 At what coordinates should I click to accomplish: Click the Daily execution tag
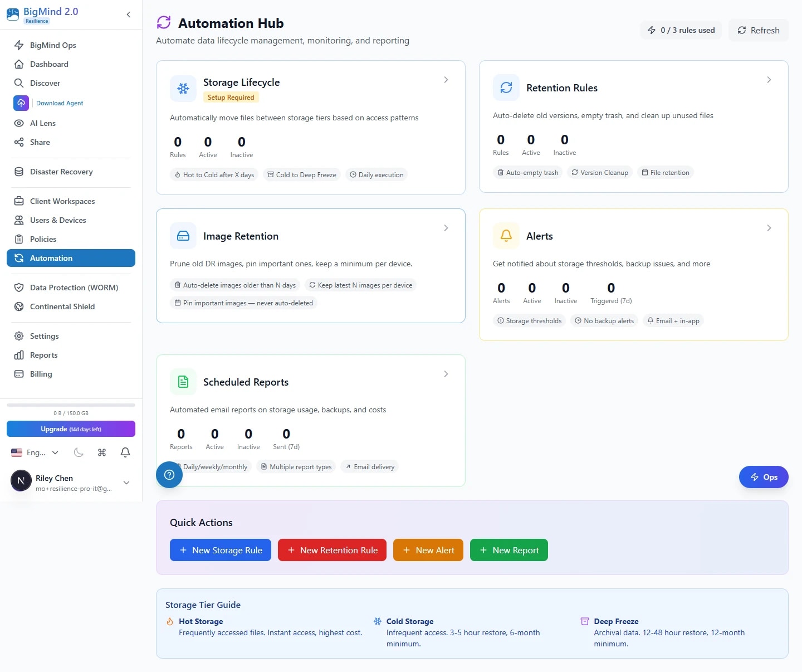(x=376, y=175)
